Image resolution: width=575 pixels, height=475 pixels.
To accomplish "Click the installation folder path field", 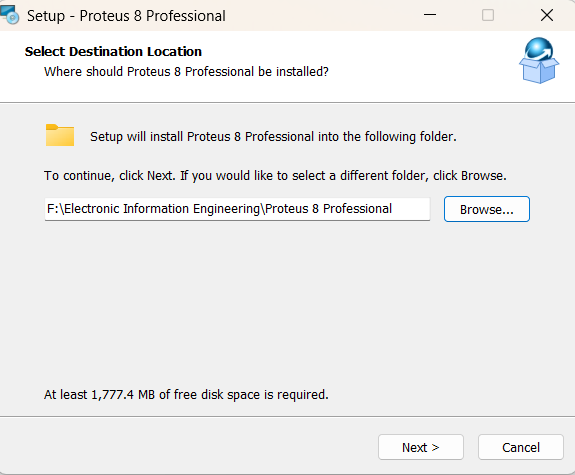I will (x=237, y=209).
